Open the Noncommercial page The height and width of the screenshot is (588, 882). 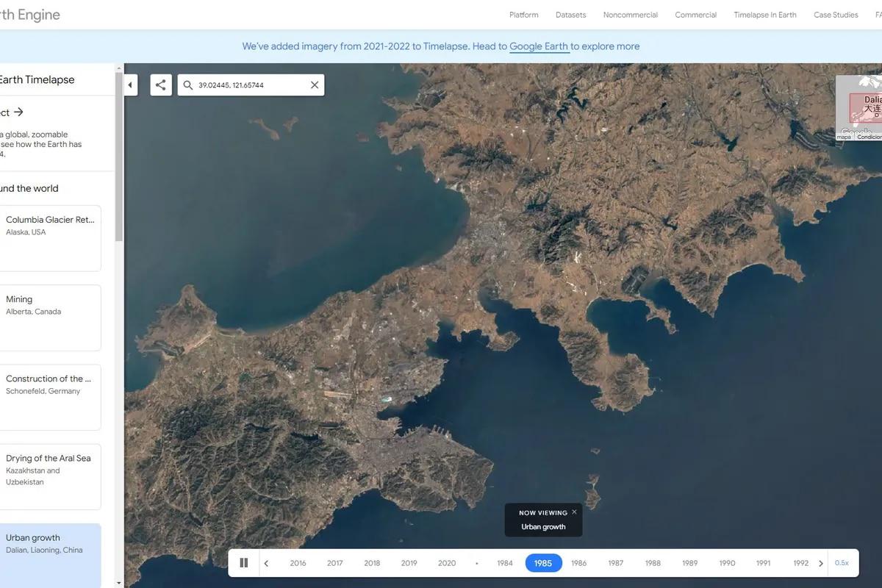pos(631,15)
